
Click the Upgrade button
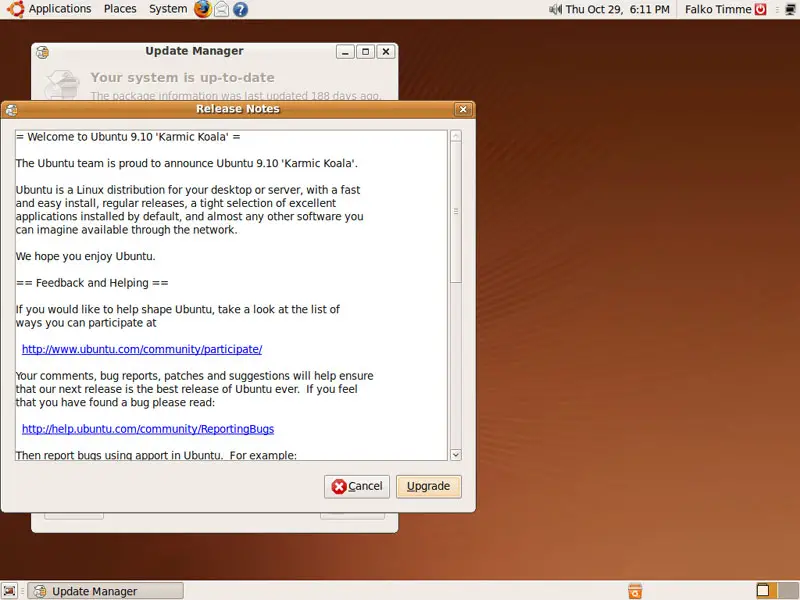[429, 486]
